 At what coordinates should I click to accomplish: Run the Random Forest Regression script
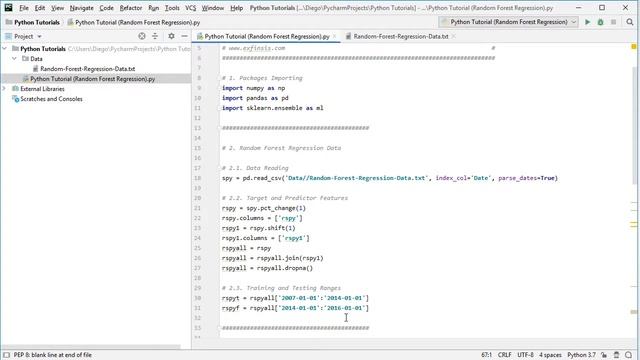(587, 22)
